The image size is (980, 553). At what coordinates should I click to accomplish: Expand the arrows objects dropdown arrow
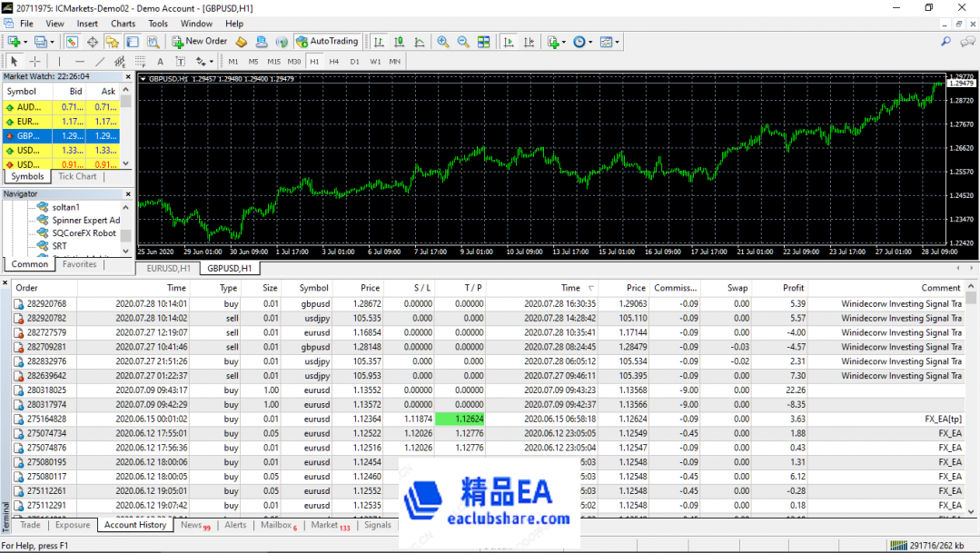click(x=212, y=61)
